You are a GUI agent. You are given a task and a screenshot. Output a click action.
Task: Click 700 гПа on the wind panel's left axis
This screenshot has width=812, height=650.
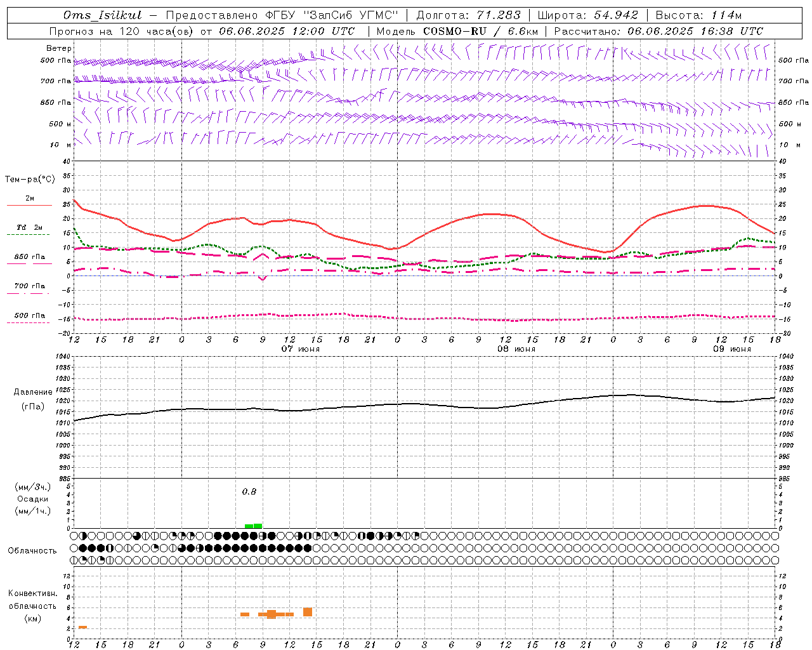tap(56, 81)
